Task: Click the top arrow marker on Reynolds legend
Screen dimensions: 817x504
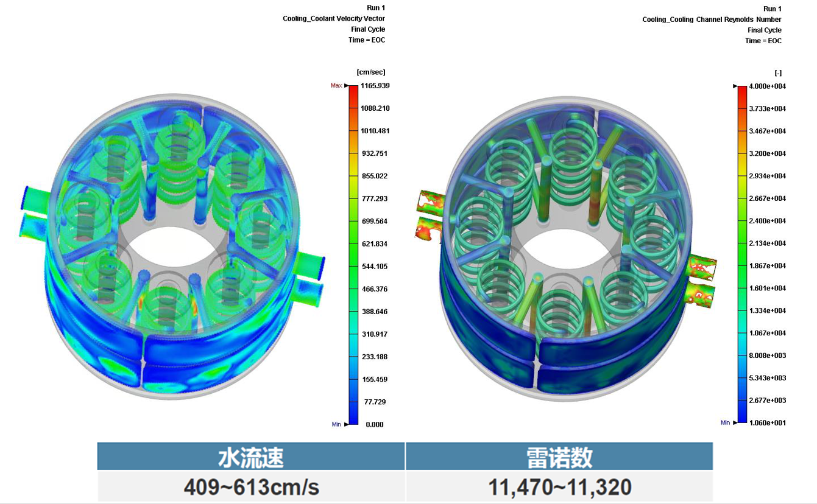Action: [735, 86]
